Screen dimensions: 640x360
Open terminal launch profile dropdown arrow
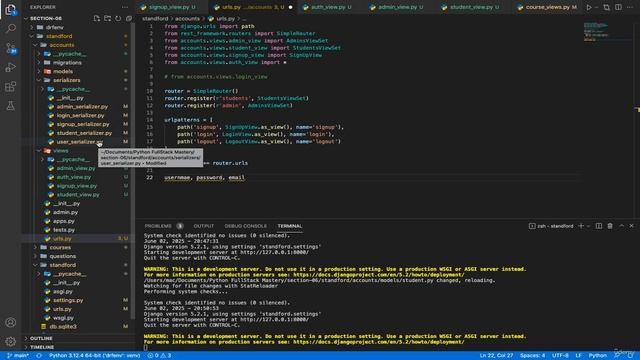[x=588, y=226]
